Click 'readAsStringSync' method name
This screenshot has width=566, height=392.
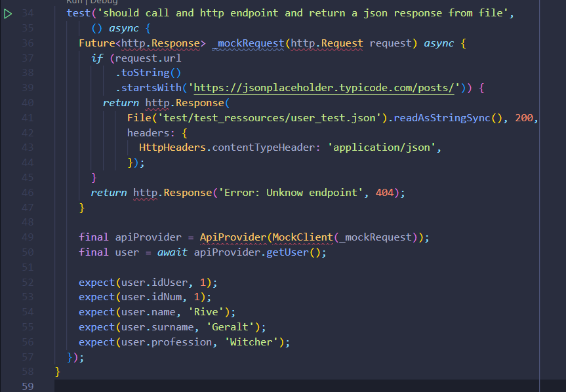pyautogui.click(x=442, y=118)
